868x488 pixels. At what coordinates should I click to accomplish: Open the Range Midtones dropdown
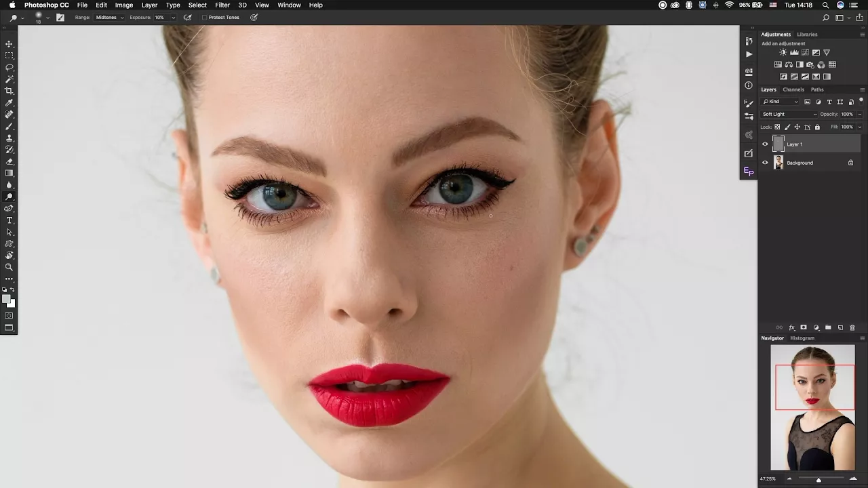point(108,17)
